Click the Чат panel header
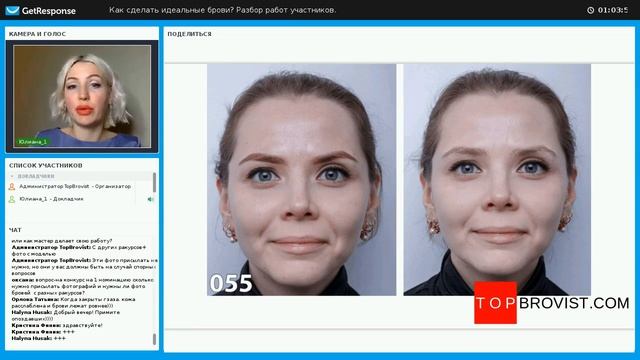This screenshot has height=360, width=640. [x=15, y=230]
